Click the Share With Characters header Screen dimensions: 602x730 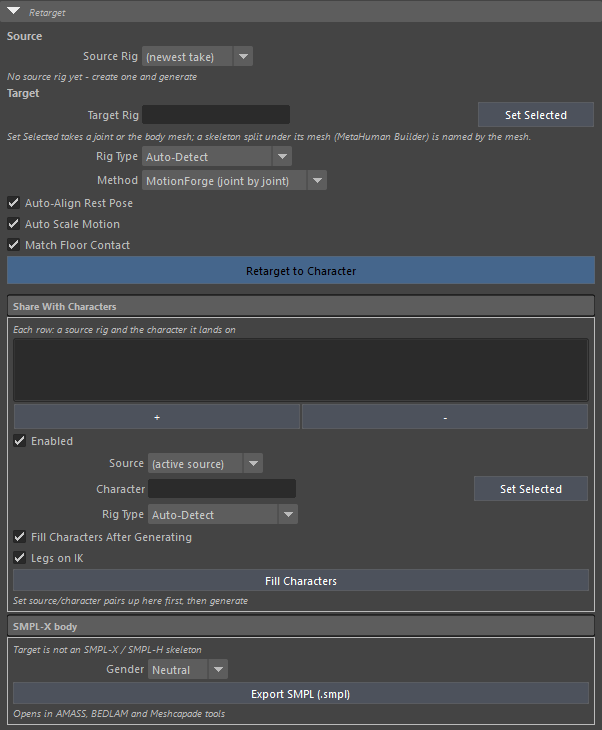301,306
